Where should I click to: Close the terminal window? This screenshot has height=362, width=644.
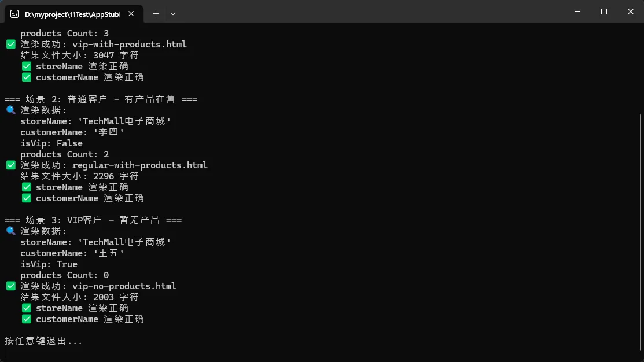(630, 12)
